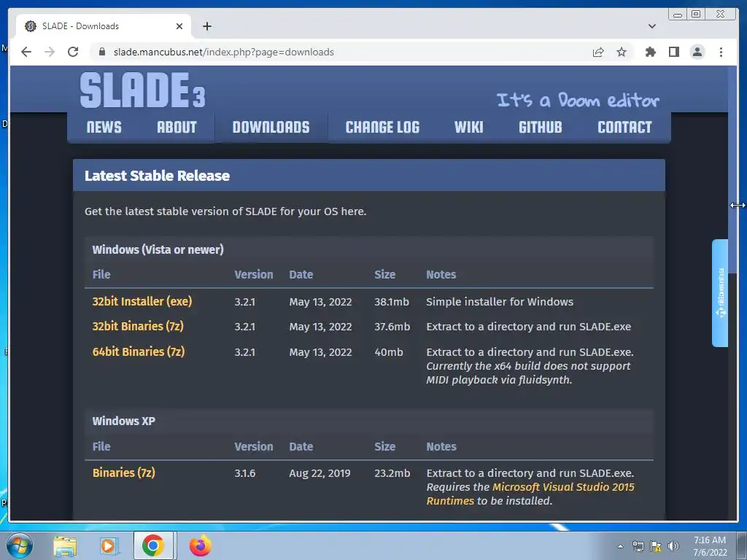Download the 64bit Binaries (7z)
This screenshot has width=747, height=560.
pyautogui.click(x=138, y=351)
